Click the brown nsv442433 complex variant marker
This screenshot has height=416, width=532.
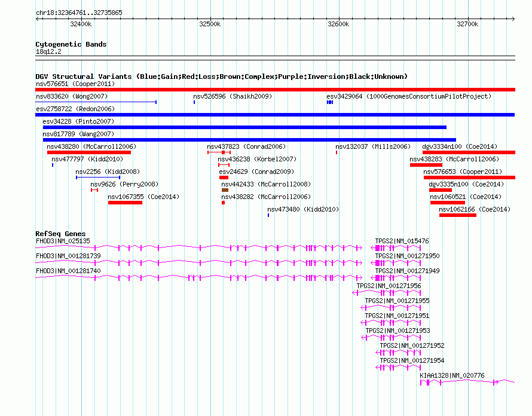click(225, 190)
